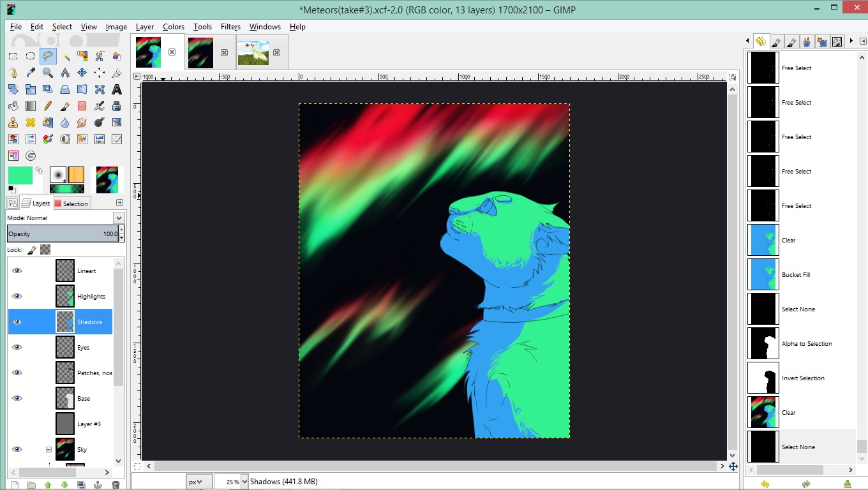Toggle visibility of the Shadows layer
Image resolution: width=868 pixels, height=490 pixels.
click(17, 322)
